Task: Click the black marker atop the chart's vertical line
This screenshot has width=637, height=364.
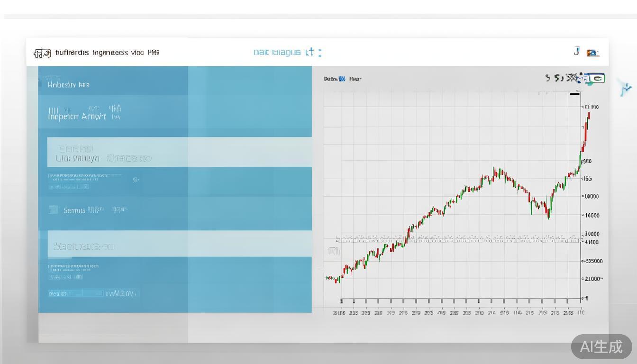Action: 574,93
